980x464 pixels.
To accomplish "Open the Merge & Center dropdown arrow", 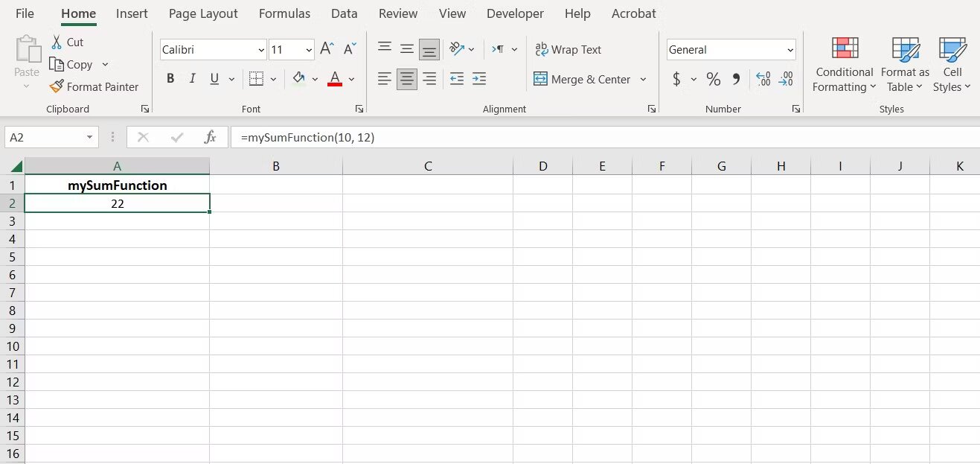I will click(644, 80).
